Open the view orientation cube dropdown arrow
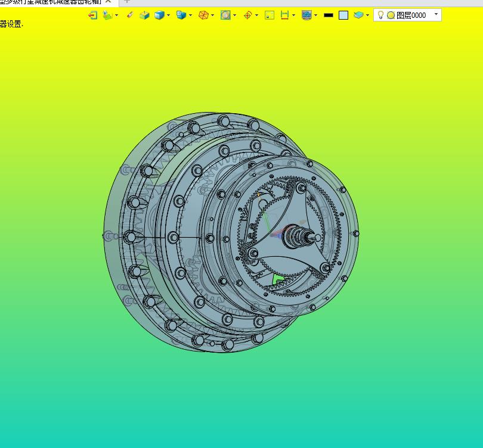 click(x=190, y=15)
